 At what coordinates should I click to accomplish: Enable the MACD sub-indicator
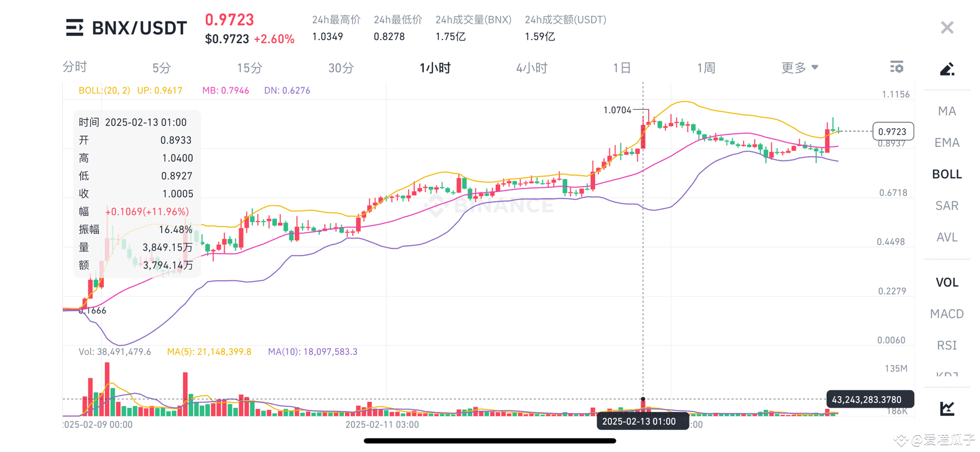(x=947, y=314)
